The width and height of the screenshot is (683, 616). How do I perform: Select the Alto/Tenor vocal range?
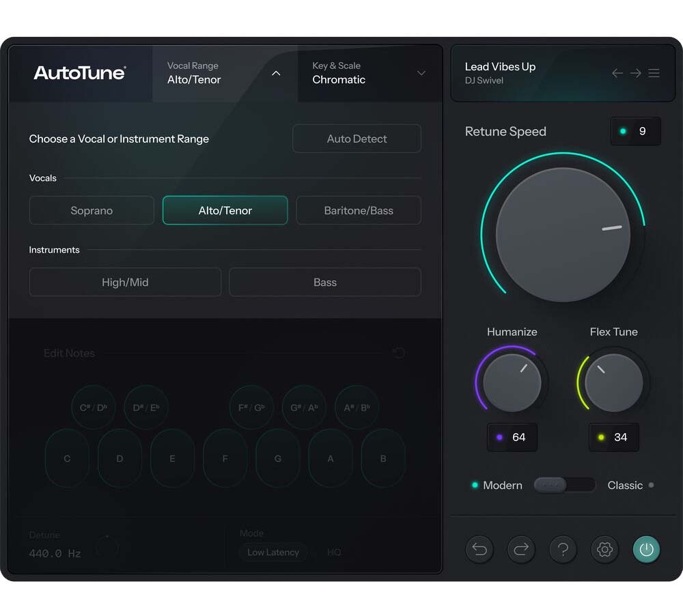pyautogui.click(x=225, y=210)
